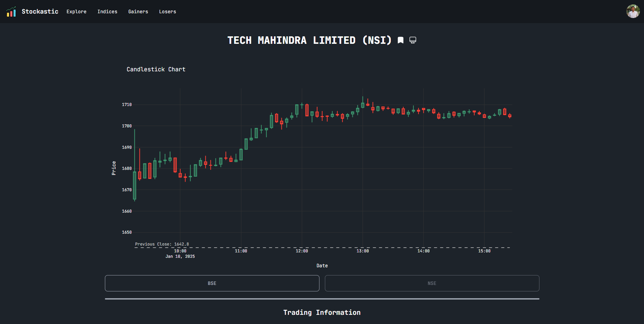644x324 pixels.
Task: Click the Candlestick Chart title
Action: pyautogui.click(x=156, y=69)
